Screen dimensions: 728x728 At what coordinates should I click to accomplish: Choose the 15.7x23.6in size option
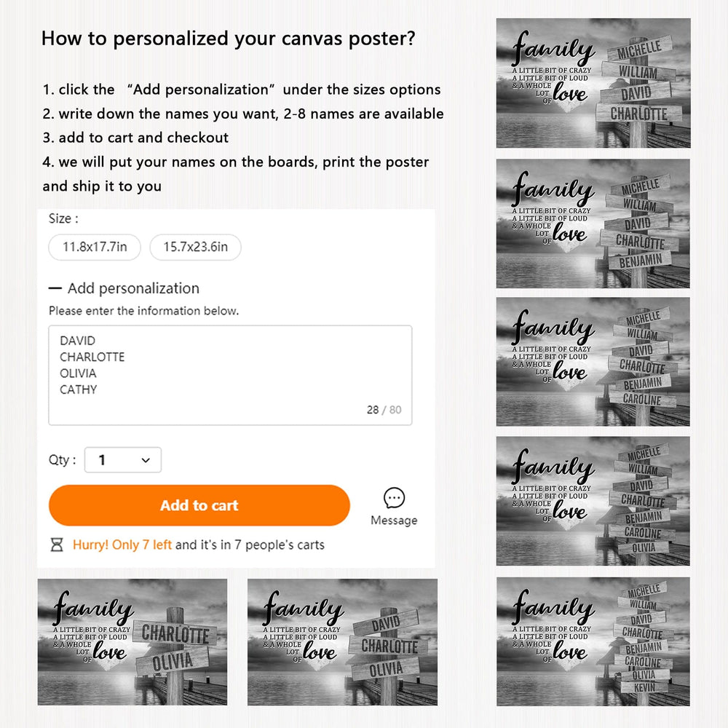coord(195,248)
